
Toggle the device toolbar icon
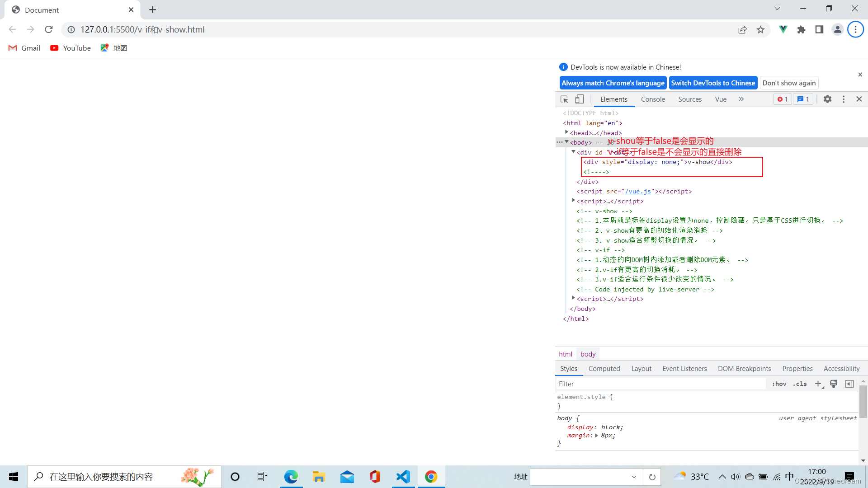tap(579, 99)
